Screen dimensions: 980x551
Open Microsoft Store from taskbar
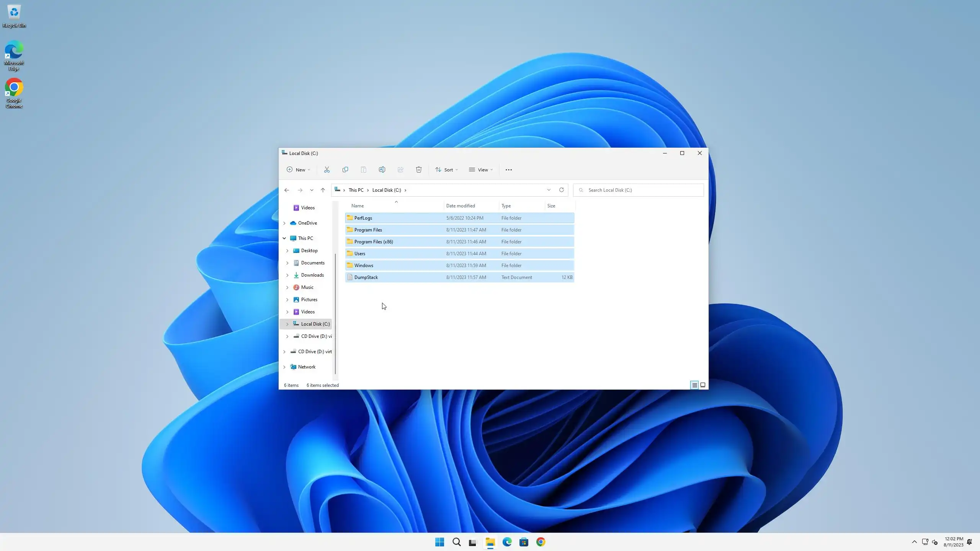(x=524, y=542)
